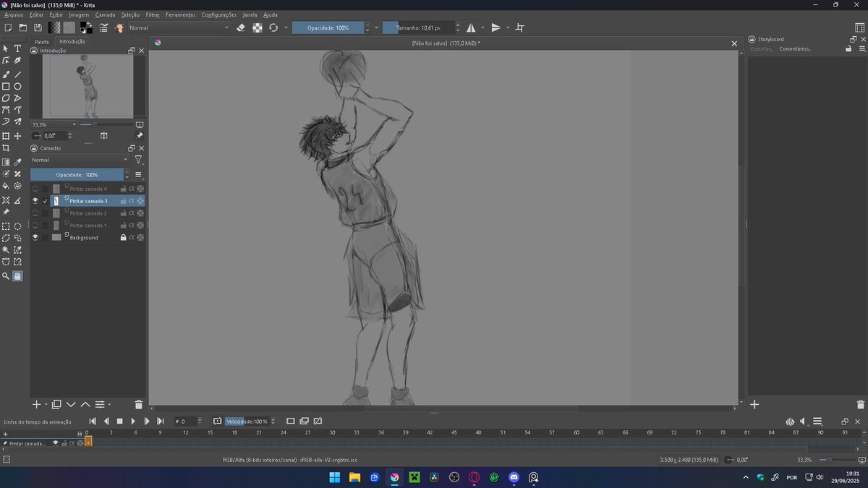This screenshot has width=868, height=488.
Task: Select the Ellipse tool
Action: pos(18,86)
